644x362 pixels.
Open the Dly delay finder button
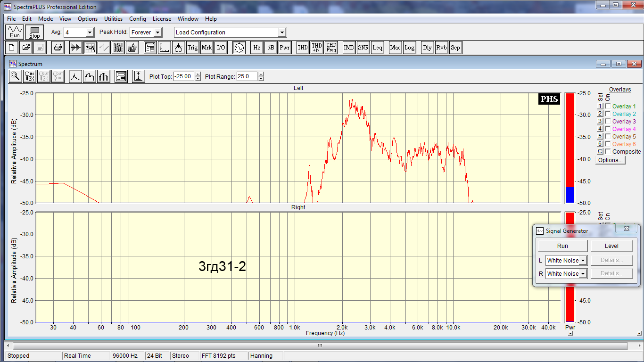pyautogui.click(x=427, y=48)
